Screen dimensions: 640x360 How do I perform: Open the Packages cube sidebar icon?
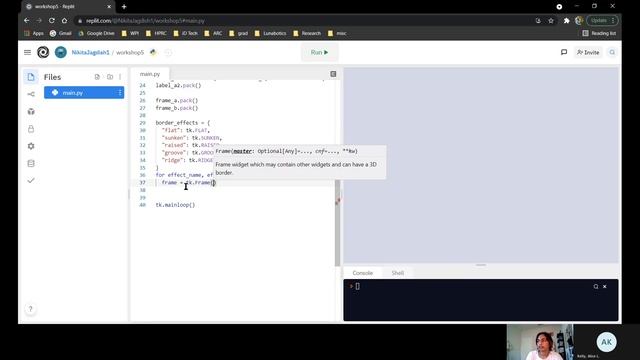pyautogui.click(x=31, y=111)
